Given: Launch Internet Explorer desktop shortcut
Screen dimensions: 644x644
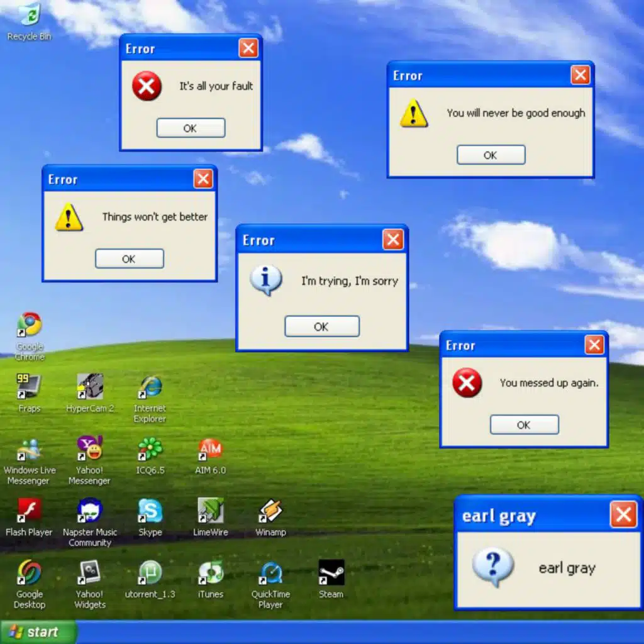Looking at the screenshot, I should point(150,398).
